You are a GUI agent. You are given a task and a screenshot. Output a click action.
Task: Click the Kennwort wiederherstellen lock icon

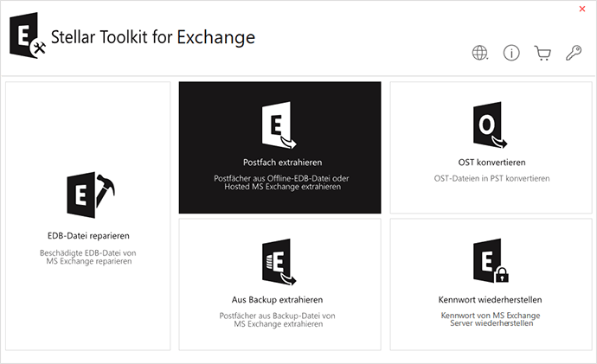[491, 261]
